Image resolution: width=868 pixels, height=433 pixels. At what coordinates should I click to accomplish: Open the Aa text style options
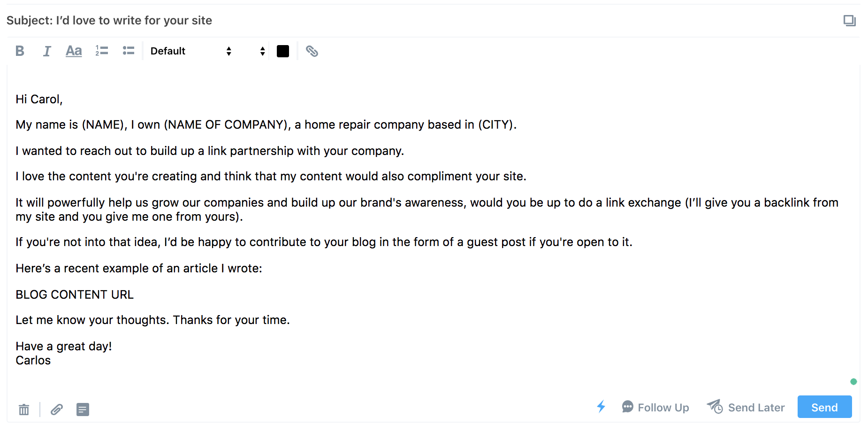pyautogui.click(x=74, y=51)
